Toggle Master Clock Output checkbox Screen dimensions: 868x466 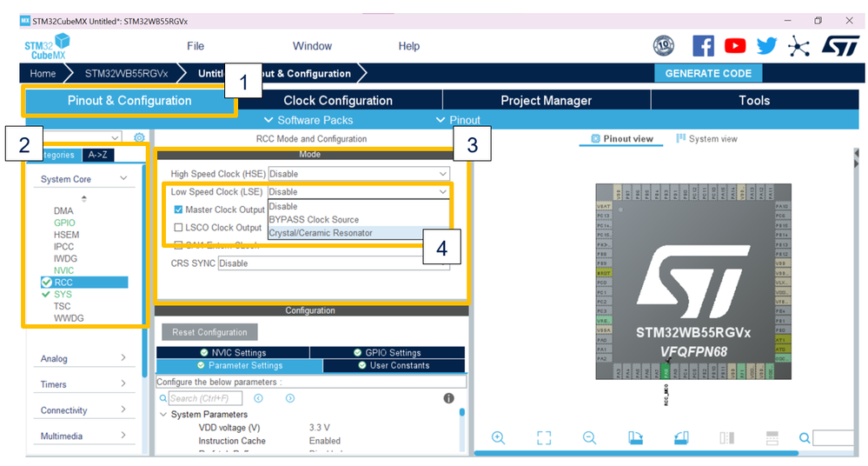point(178,210)
